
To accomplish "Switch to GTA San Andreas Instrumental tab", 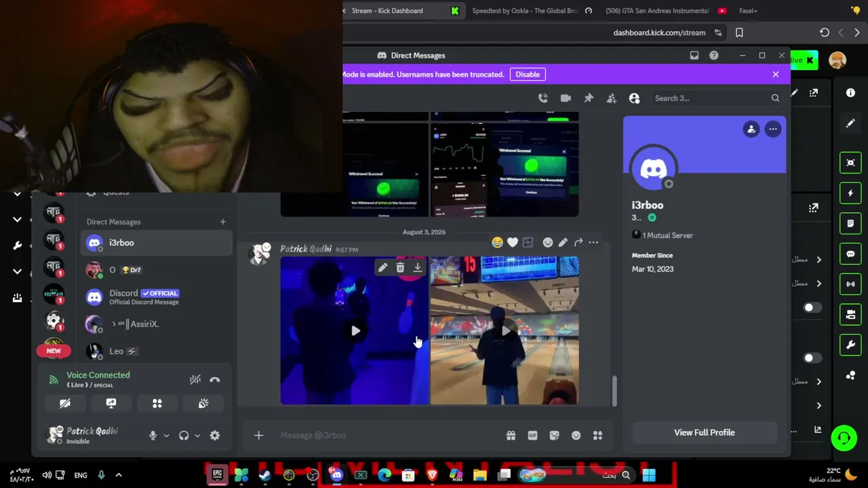I will point(665,11).
